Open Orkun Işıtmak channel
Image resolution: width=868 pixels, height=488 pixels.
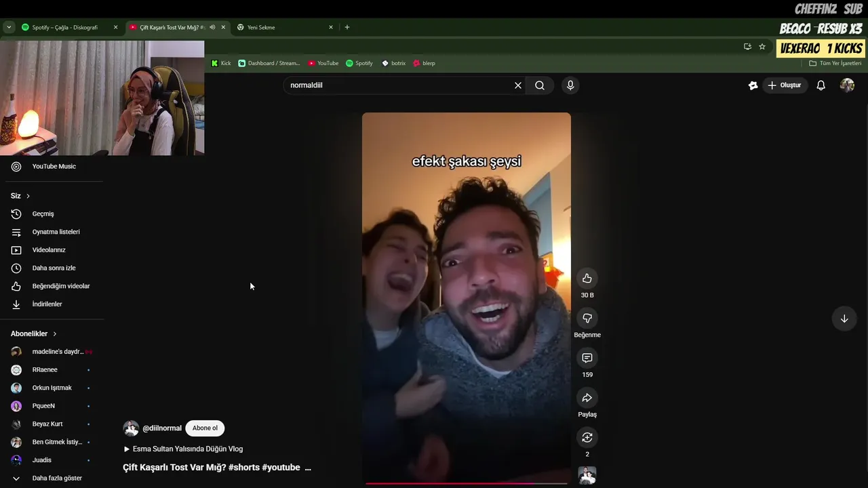[53, 388]
